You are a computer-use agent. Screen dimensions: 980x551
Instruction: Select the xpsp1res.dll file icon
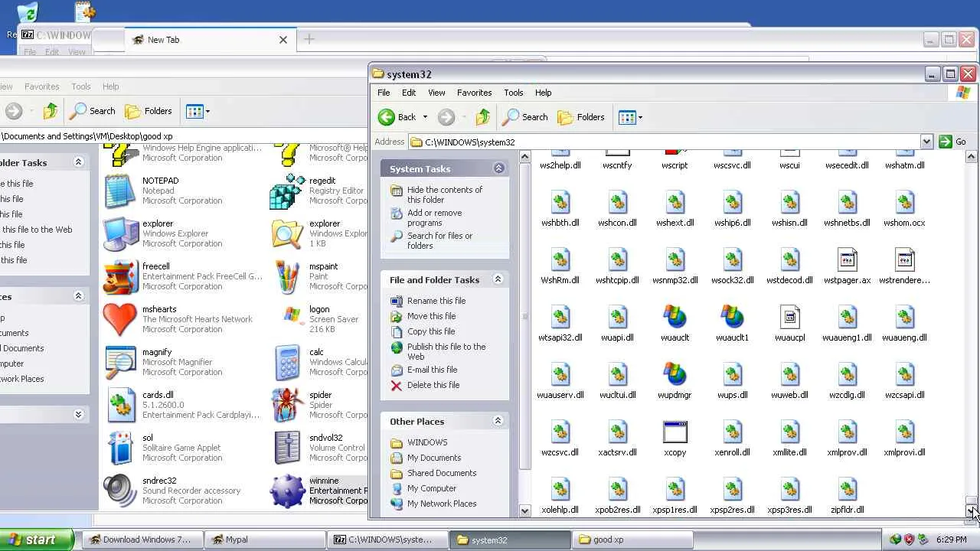pyautogui.click(x=675, y=490)
